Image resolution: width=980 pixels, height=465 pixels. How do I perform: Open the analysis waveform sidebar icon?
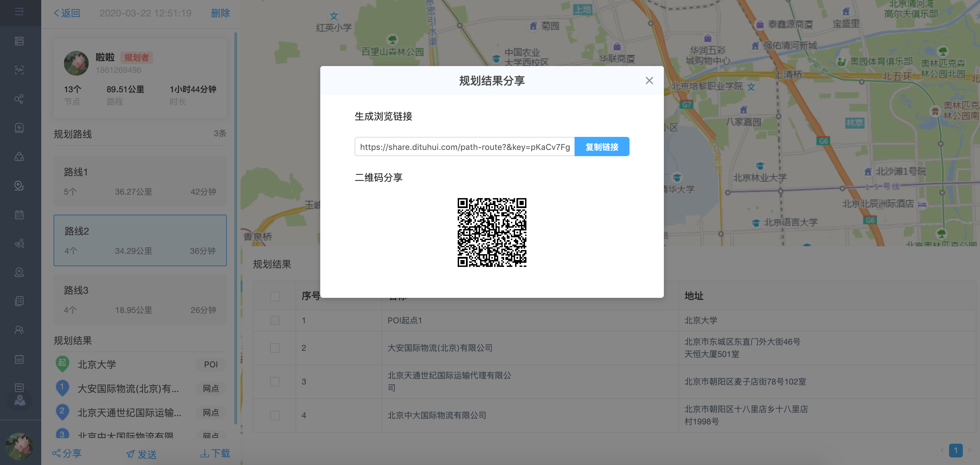[19, 70]
